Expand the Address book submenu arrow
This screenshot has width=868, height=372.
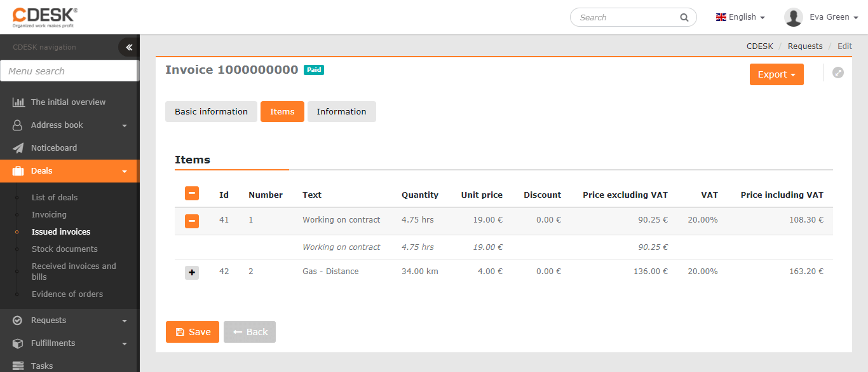(x=125, y=126)
